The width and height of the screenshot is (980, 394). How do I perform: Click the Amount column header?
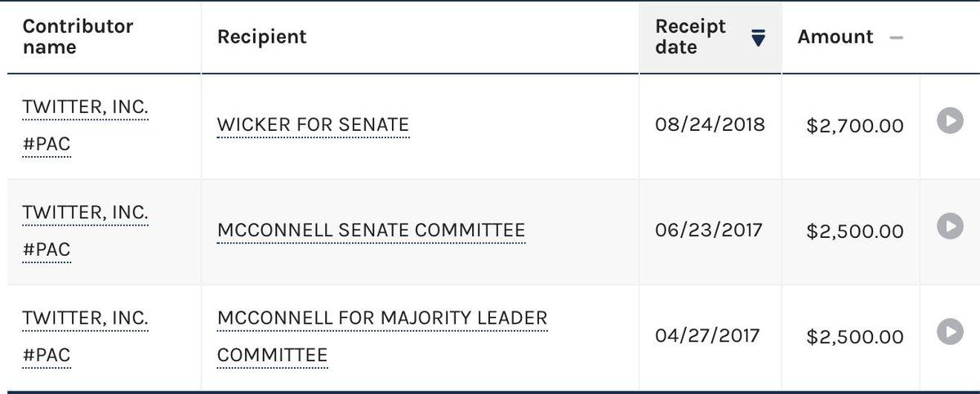coord(850,38)
